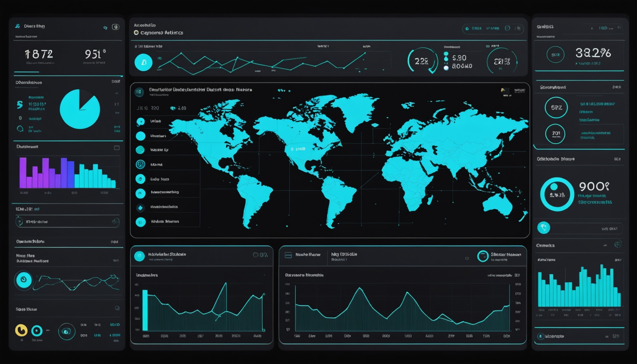637x364 pixels.
Task: Click the 'Nlvbotk Minniere' map layer circle
Action: (x=141, y=222)
